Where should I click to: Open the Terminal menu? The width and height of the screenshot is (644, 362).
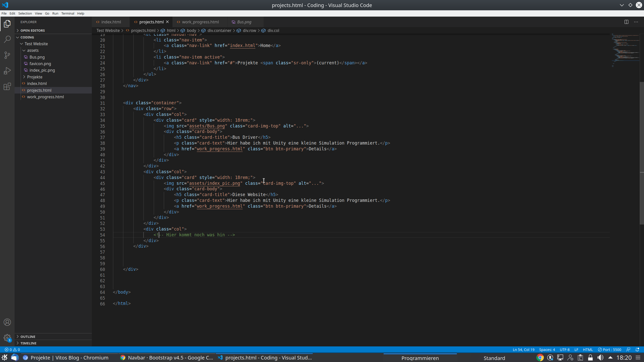[68, 13]
